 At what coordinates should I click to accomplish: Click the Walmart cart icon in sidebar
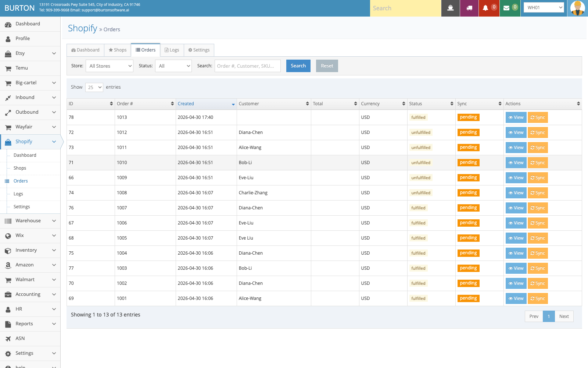pos(8,280)
